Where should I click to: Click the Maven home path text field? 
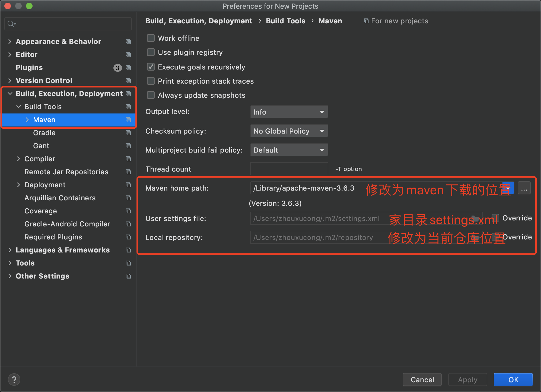tap(376, 188)
